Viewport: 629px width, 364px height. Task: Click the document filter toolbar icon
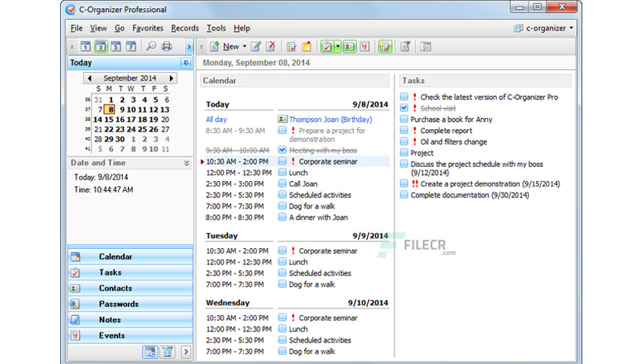(405, 47)
